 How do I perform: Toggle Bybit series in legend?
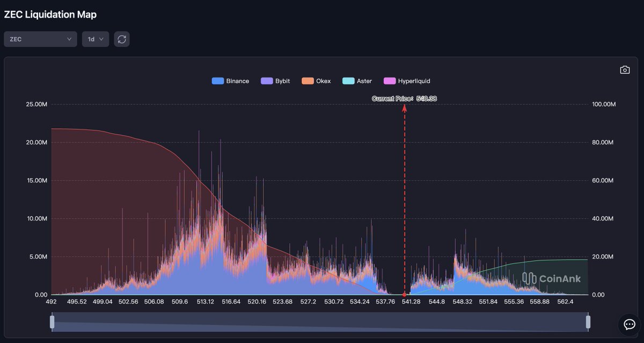pyautogui.click(x=275, y=81)
